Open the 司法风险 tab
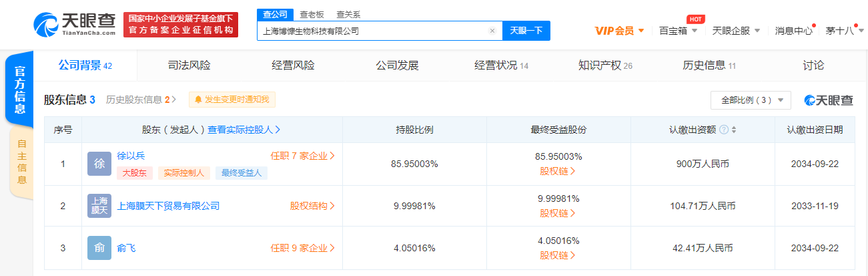868x276 pixels. (189, 65)
